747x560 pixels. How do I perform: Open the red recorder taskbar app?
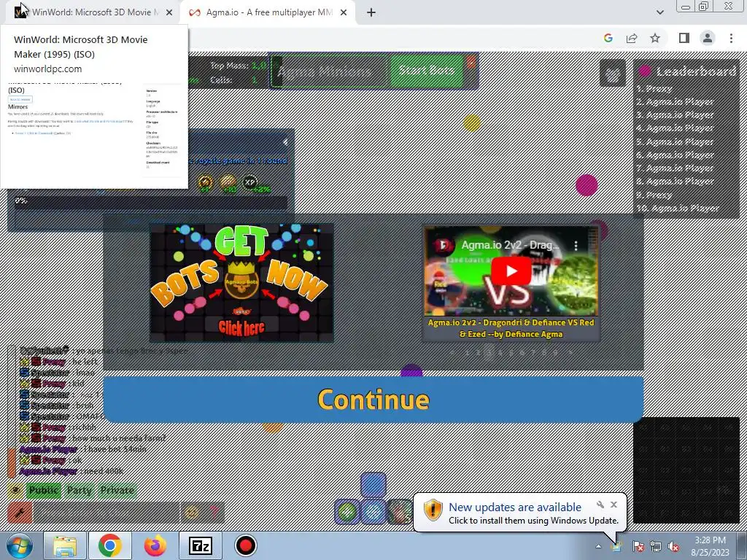tap(246, 545)
